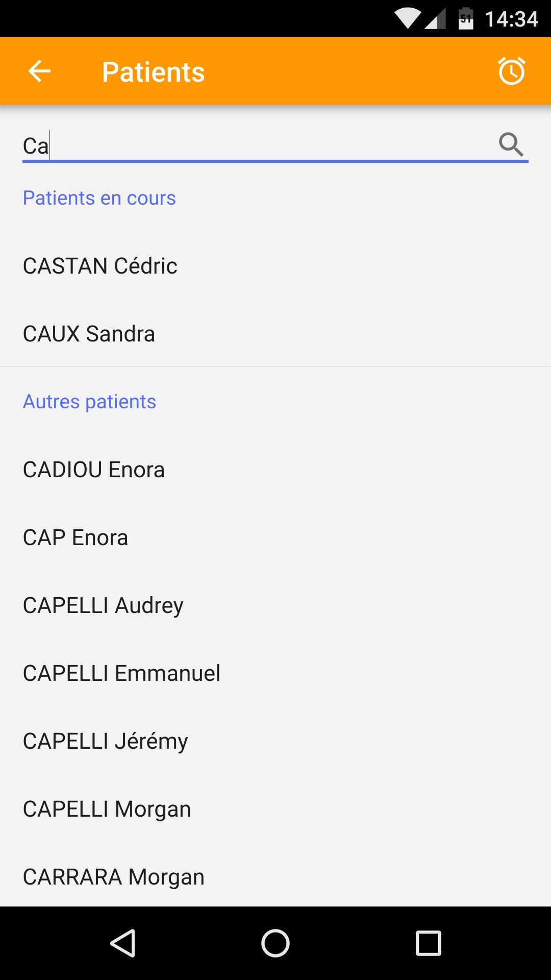Tap the Wi-Fi status icon

[x=408, y=19]
